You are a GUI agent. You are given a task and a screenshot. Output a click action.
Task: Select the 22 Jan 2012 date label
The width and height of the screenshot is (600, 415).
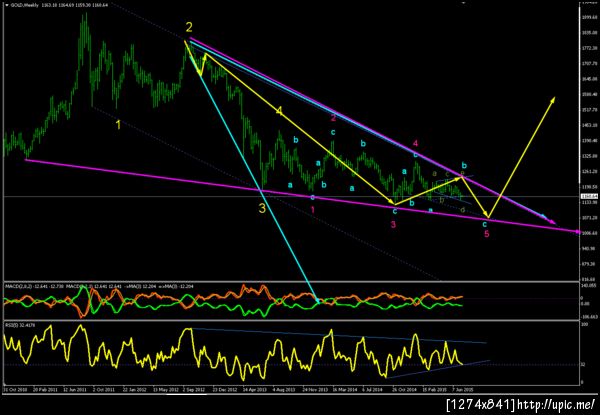pos(134,389)
